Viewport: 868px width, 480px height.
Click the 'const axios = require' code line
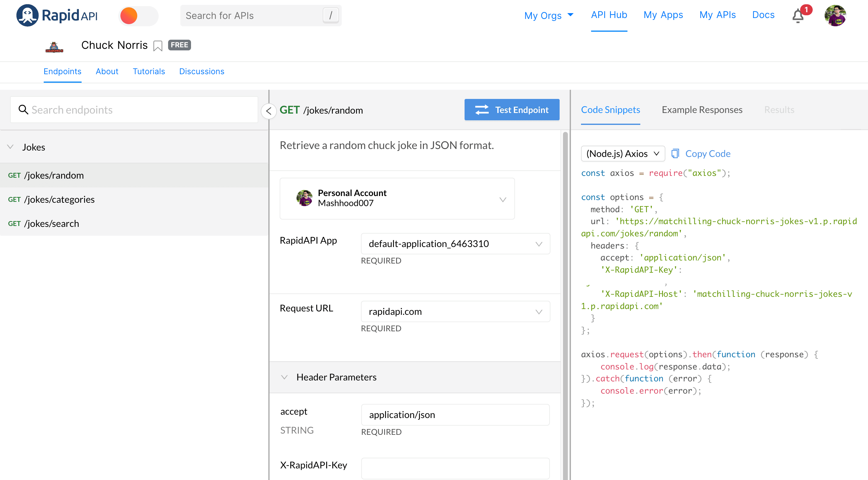coord(655,173)
